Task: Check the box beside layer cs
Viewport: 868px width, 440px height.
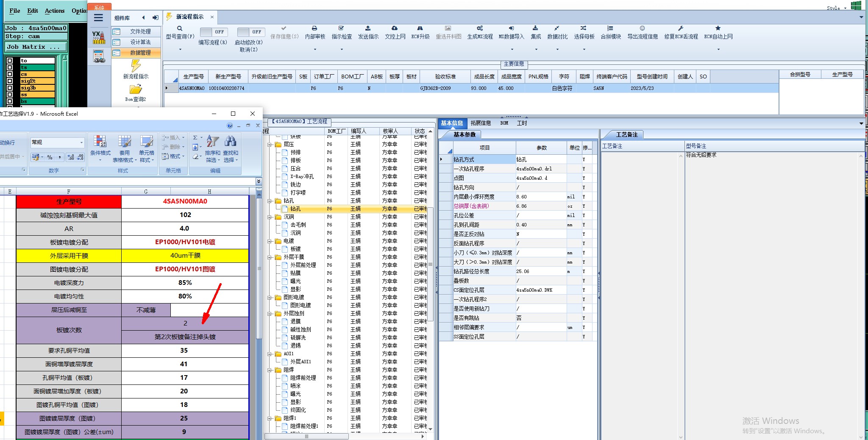Action: tap(10, 74)
